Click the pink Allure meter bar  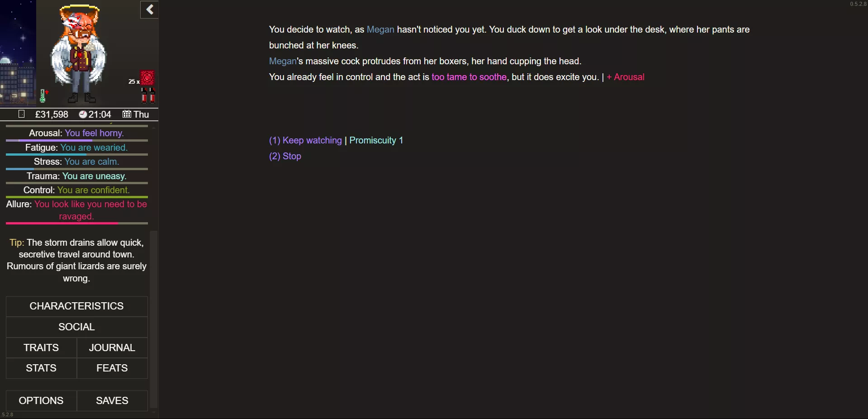[x=76, y=223]
